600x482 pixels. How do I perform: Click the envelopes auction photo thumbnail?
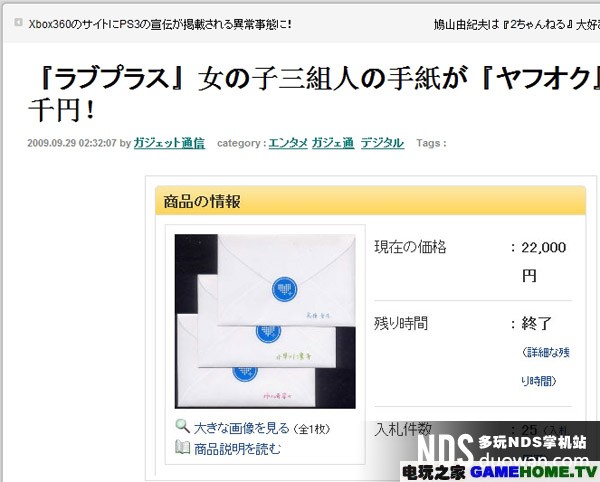(x=265, y=321)
